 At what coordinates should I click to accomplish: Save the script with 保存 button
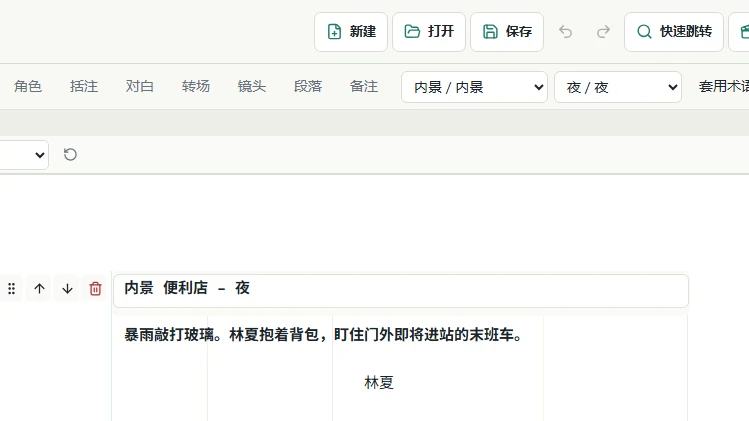point(507,32)
